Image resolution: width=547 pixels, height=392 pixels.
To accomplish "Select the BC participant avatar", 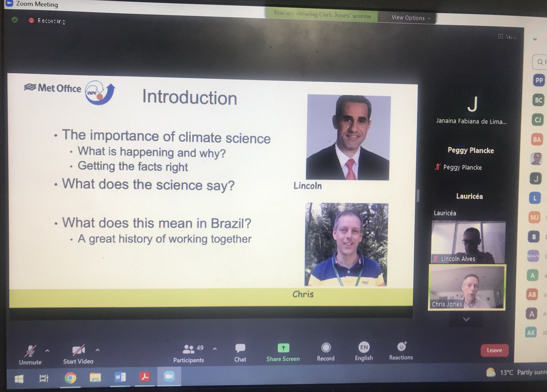I will 538,100.
